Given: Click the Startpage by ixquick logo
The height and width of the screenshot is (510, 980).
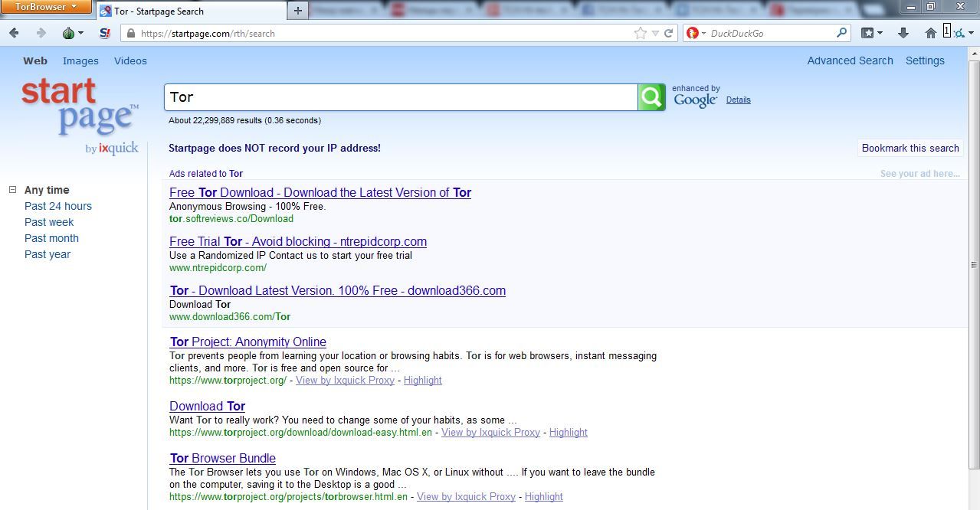Looking at the screenshot, I should click(x=80, y=116).
